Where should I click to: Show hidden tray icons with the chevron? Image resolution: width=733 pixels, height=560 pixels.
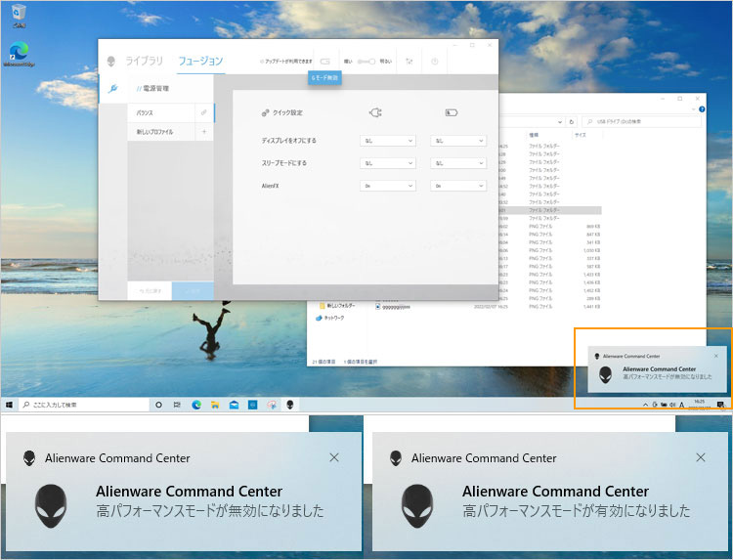coord(646,405)
